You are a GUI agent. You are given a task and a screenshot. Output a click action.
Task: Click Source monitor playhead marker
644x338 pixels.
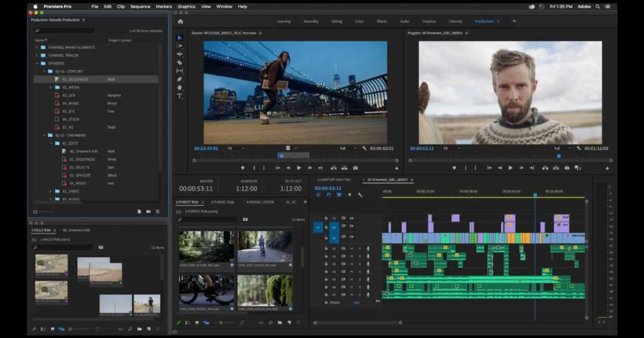coord(281,155)
